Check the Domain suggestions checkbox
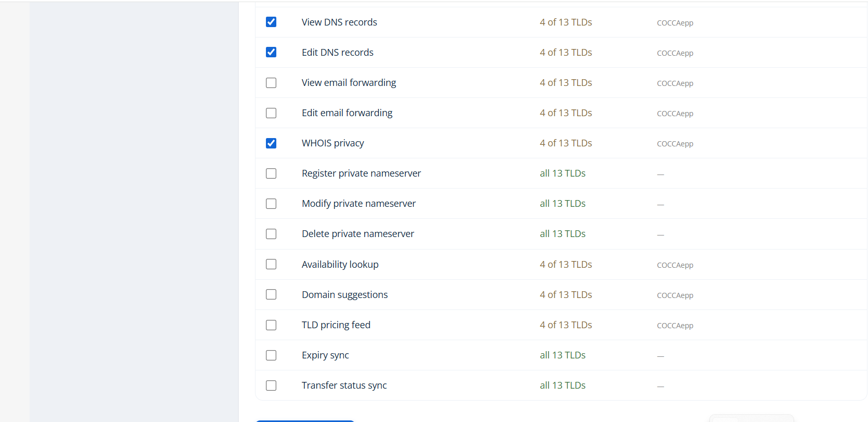This screenshot has width=868, height=422. [x=271, y=294]
